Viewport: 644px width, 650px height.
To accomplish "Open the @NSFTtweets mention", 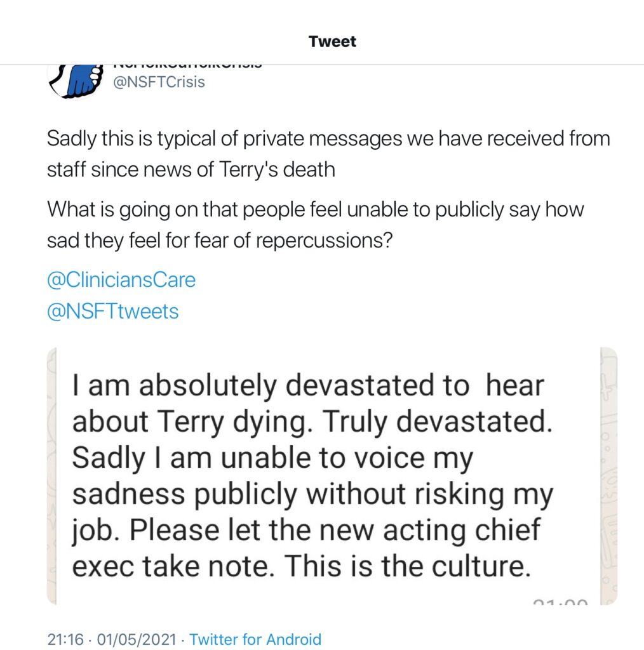I will click(x=113, y=311).
